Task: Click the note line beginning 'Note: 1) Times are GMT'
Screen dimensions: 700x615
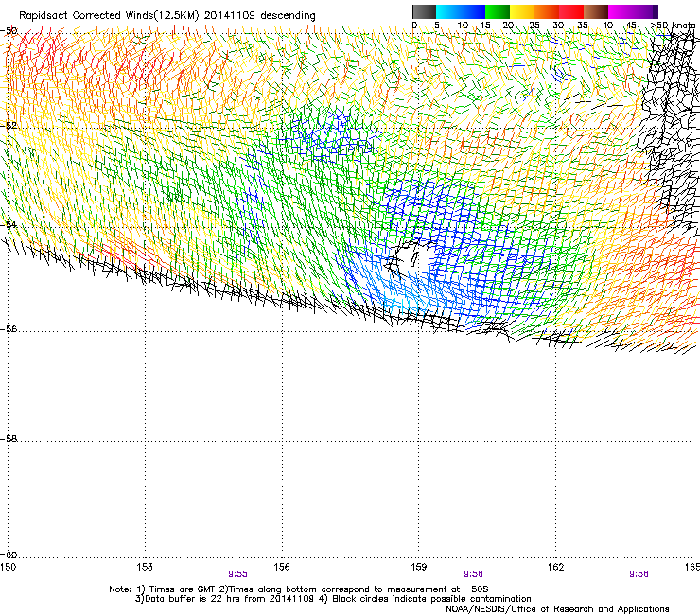Action: coord(299,589)
